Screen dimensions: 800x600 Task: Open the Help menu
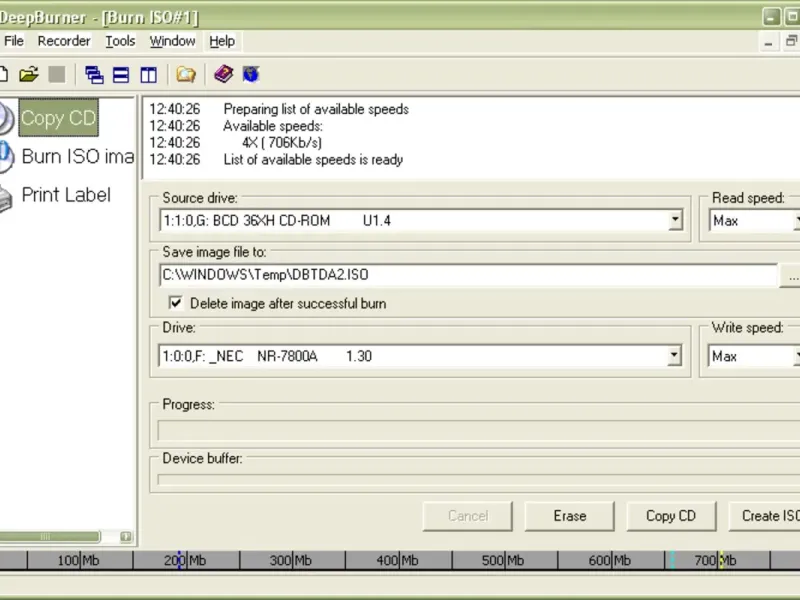222,41
